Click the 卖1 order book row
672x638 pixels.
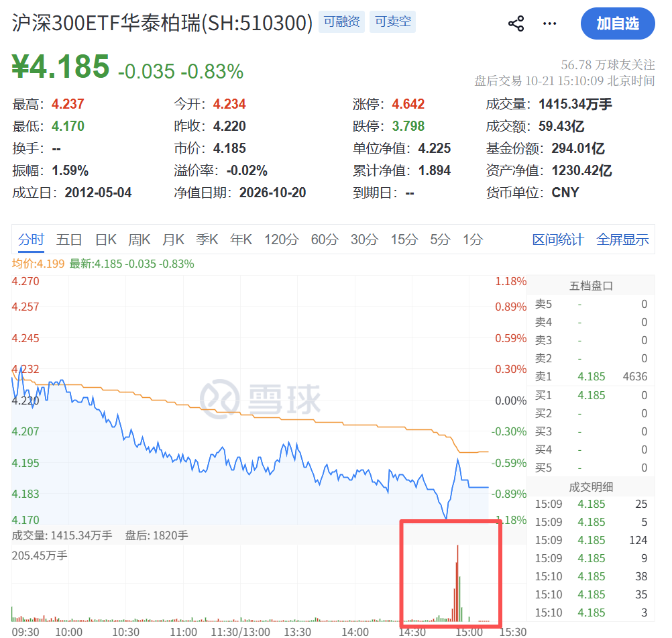[x=591, y=376]
